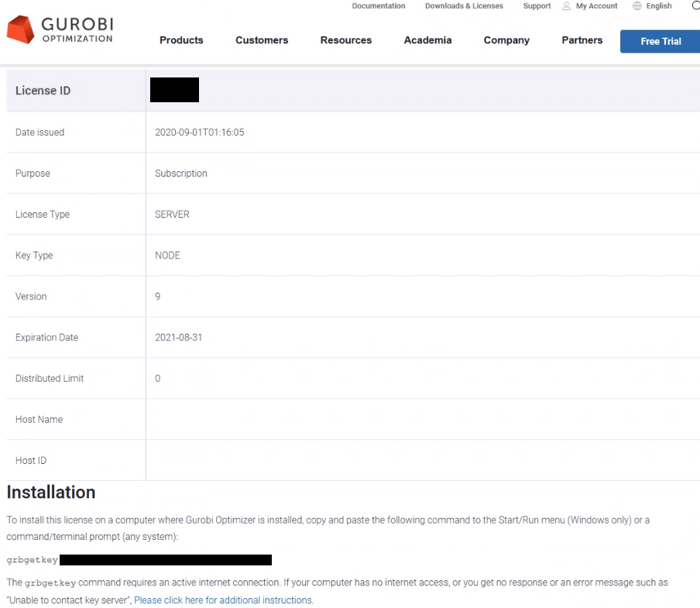Open the Downloads & Licenses link

coord(464,6)
